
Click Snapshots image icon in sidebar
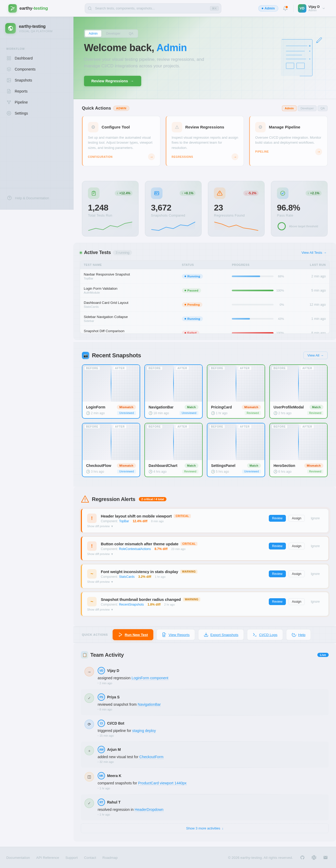tap(9, 80)
